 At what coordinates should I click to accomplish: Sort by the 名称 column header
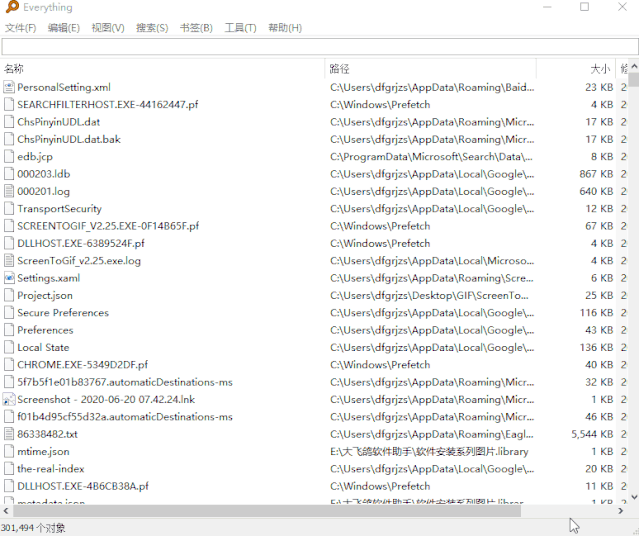coord(162,68)
